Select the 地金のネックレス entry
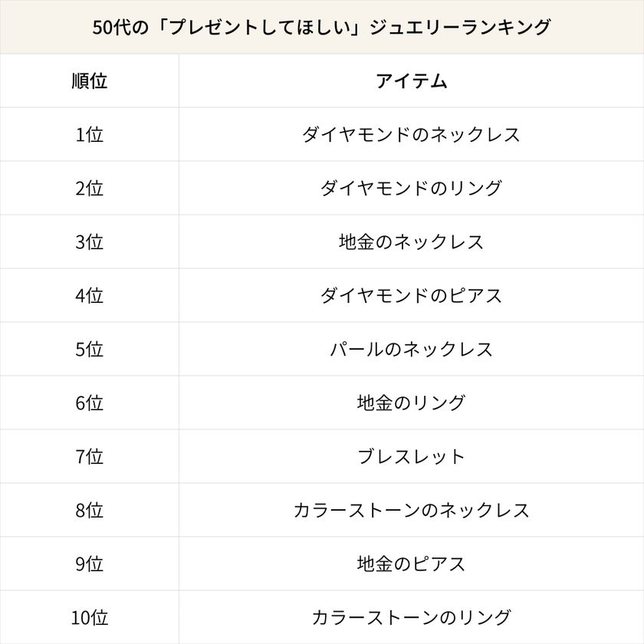Image resolution: width=644 pixels, height=644 pixels. (411, 242)
